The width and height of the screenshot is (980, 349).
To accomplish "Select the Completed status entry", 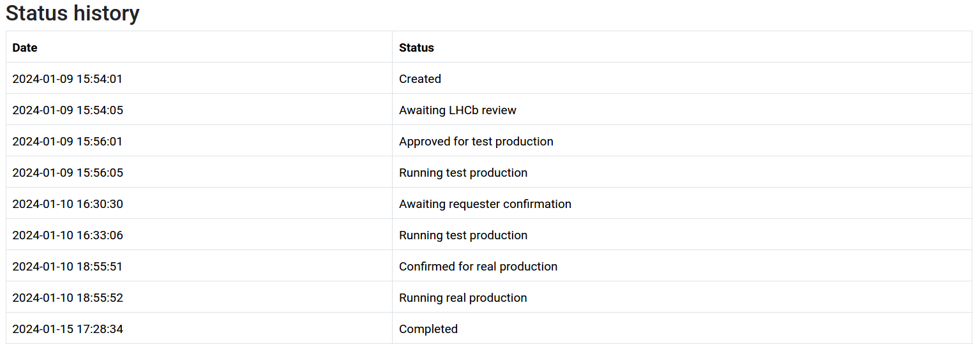I will 428,329.
